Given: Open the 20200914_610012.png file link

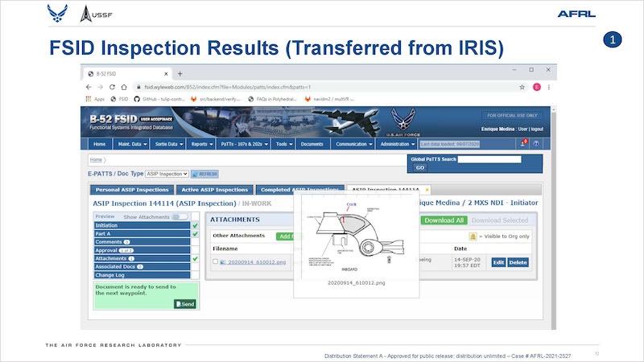Looking at the screenshot, I should point(257,262).
